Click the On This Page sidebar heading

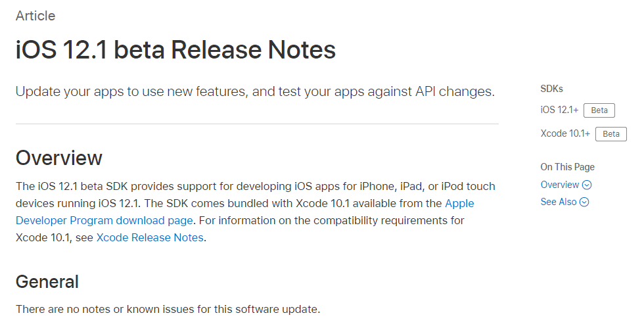(568, 167)
